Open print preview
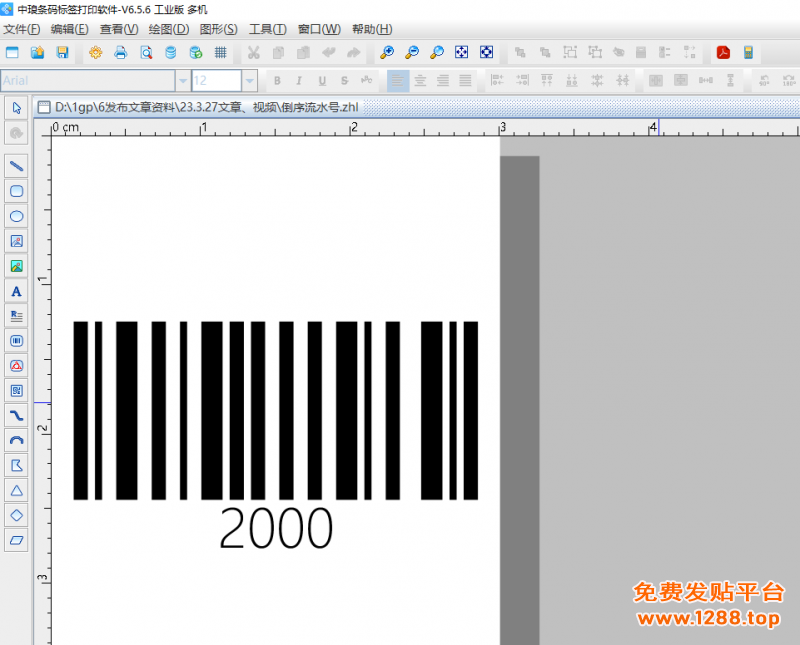 (146, 52)
